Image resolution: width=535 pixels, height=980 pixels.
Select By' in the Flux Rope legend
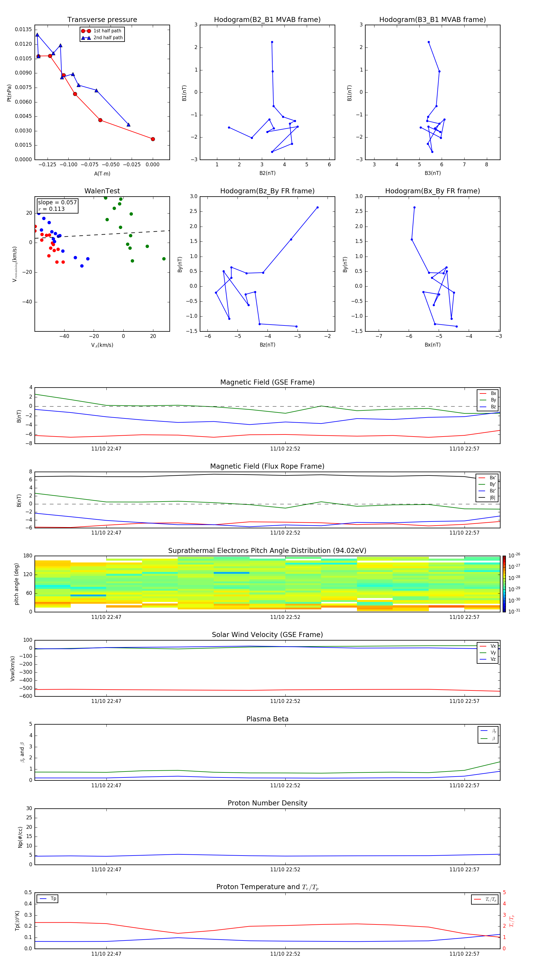click(487, 484)
